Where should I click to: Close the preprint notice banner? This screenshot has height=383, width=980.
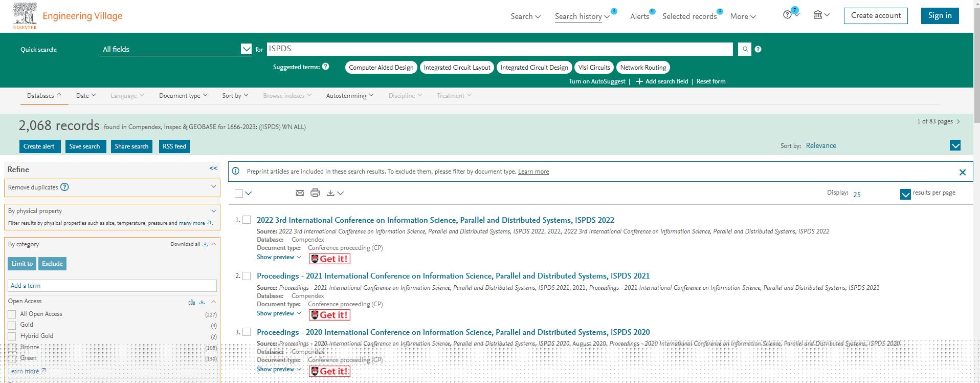pyautogui.click(x=962, y=172)
